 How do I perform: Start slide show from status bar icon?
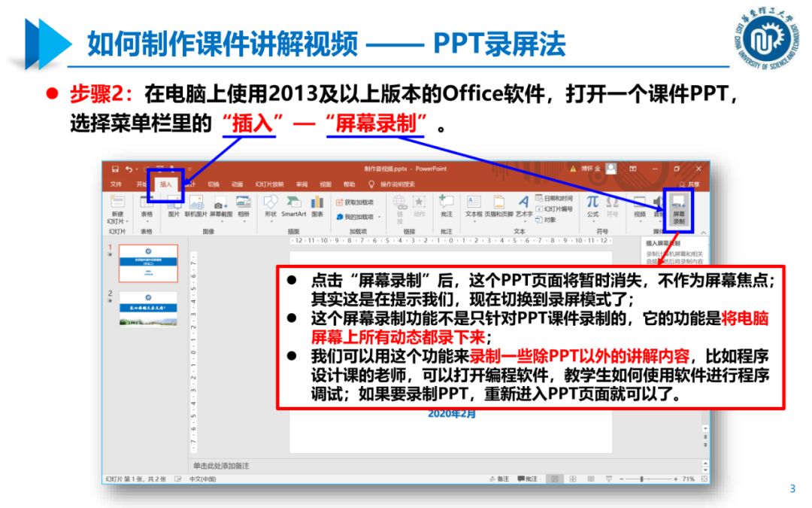pyautogui.click(x=609, y=479)
